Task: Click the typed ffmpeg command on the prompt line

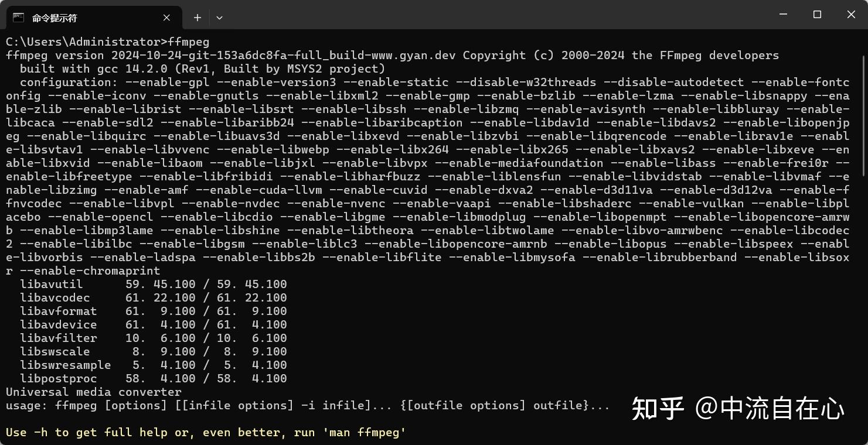Action: click(x=188, y=42)
